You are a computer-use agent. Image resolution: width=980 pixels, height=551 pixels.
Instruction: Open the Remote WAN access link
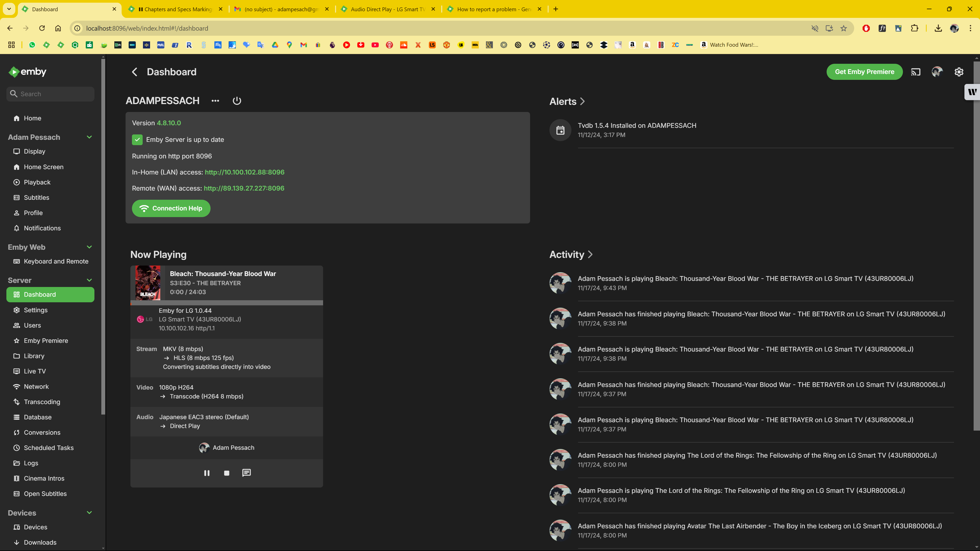coord(244,188)
